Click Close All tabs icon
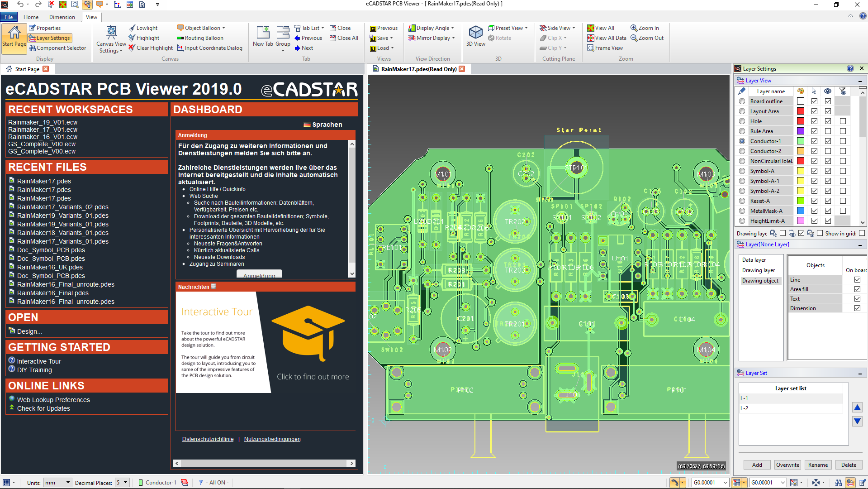This screenshot has width=868, height=489. tap(344, 38)
